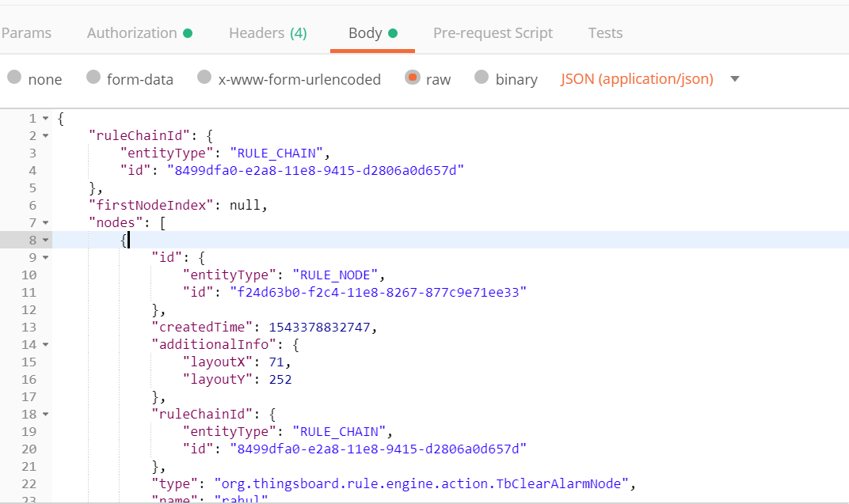The image size is (849, 504).
Task: Click line number 13 in the editor gutter
Action: [x=29, y=327]
